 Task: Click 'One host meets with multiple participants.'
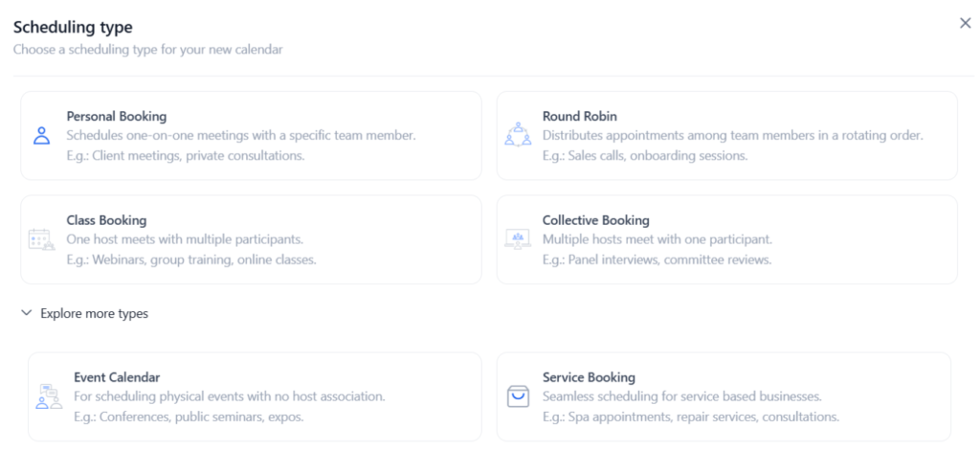click(185, 238)
